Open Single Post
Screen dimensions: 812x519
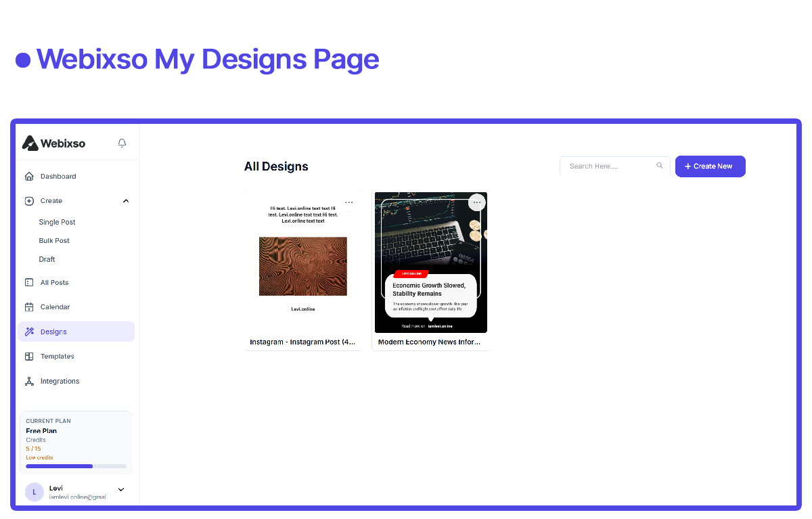coord(58,222)
